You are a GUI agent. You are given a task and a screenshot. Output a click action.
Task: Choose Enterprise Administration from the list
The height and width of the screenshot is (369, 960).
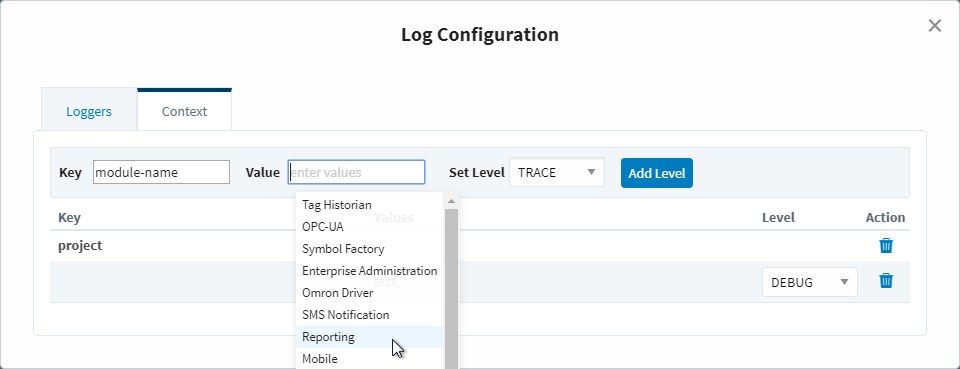click(370, 270)
